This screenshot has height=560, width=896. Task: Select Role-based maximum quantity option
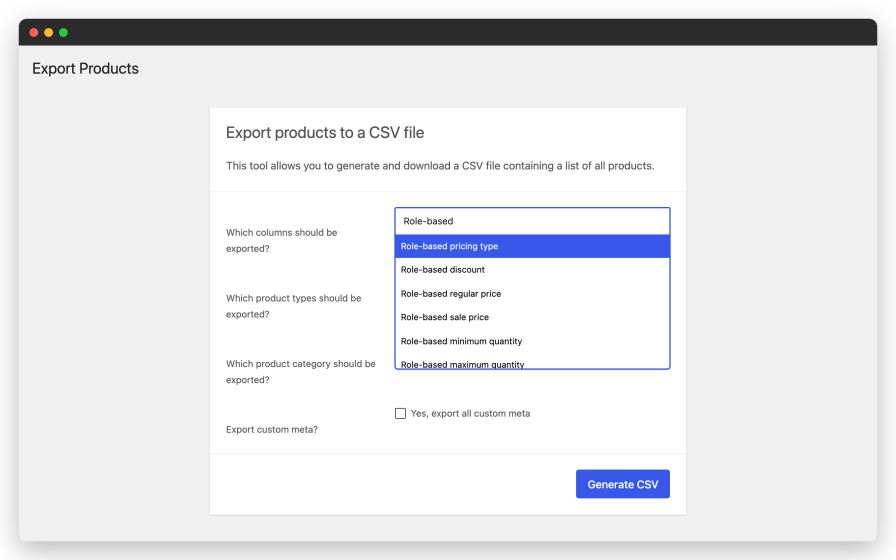pyautogui.click(x=532, y=362)
